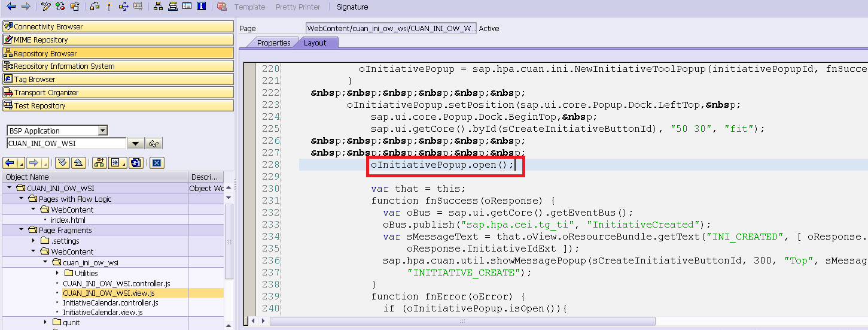Switch to the Properties tab
Viewport: 868px width, 330px height.
click(x=273, y=43)
